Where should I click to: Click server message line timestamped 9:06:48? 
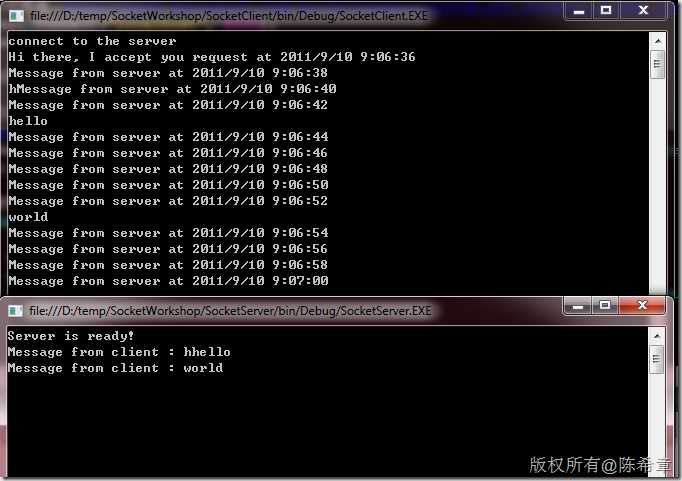(x=168, y=169)
